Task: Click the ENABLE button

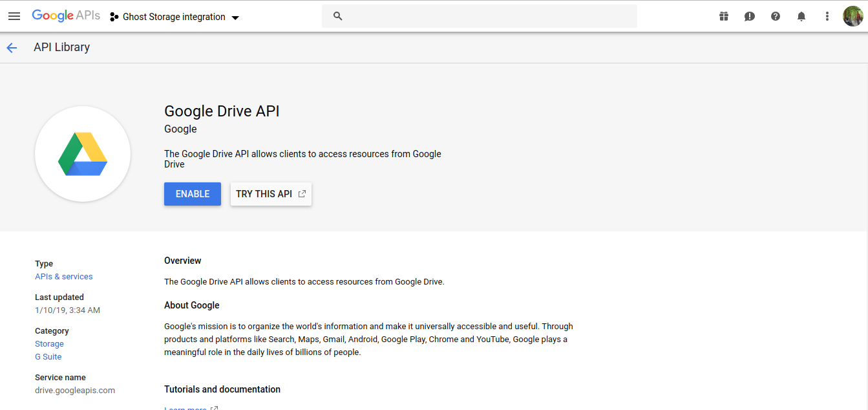Action: 193,194
